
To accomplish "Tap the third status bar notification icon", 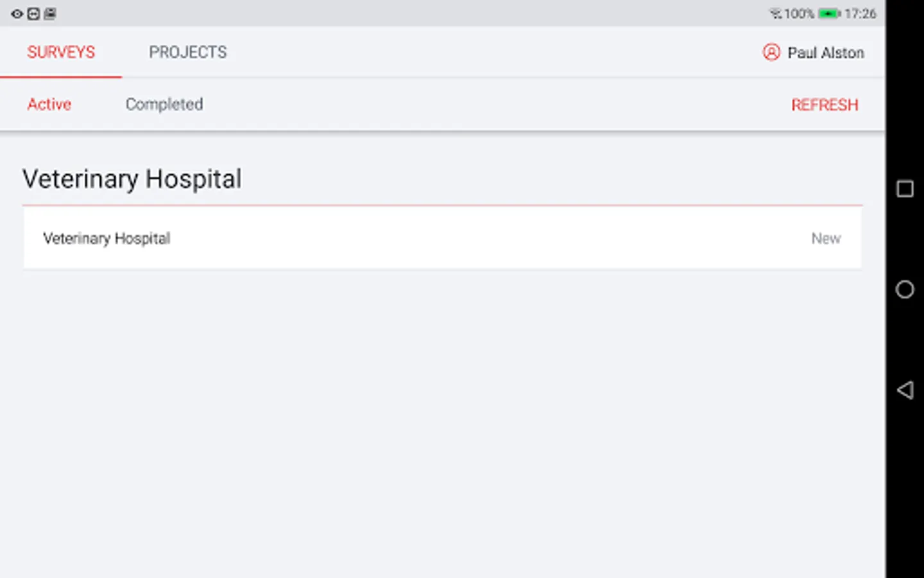I will point(50,13).
